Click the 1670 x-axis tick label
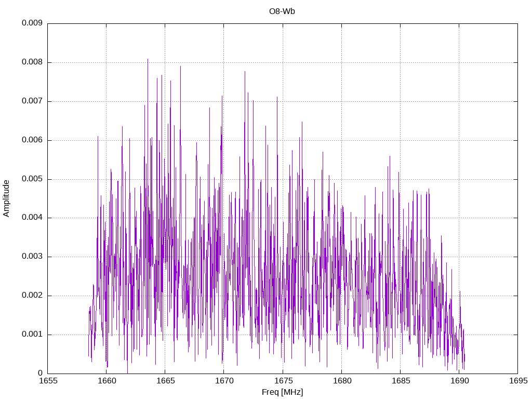Viewport: 532px width, 399px height. pos(224,381)
